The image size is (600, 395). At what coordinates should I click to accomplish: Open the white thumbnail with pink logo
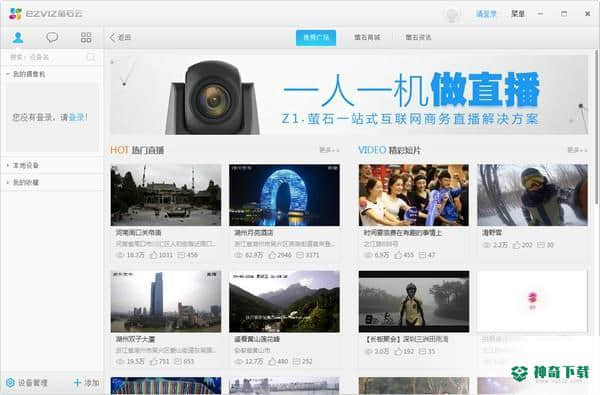(x=532, y=302)
